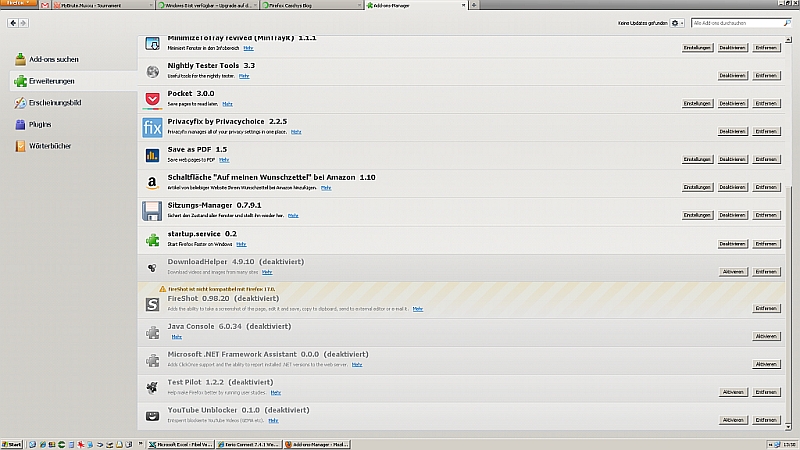Image resolution: width=800 pixels, height=450 pixels.
Task: Click the Privacyfix fix icon
Action: (x=152, y=127)
